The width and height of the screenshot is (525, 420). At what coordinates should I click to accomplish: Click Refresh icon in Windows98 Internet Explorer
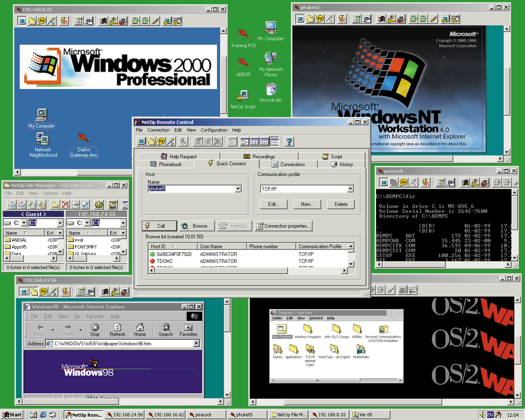click(x=117, y=330)
